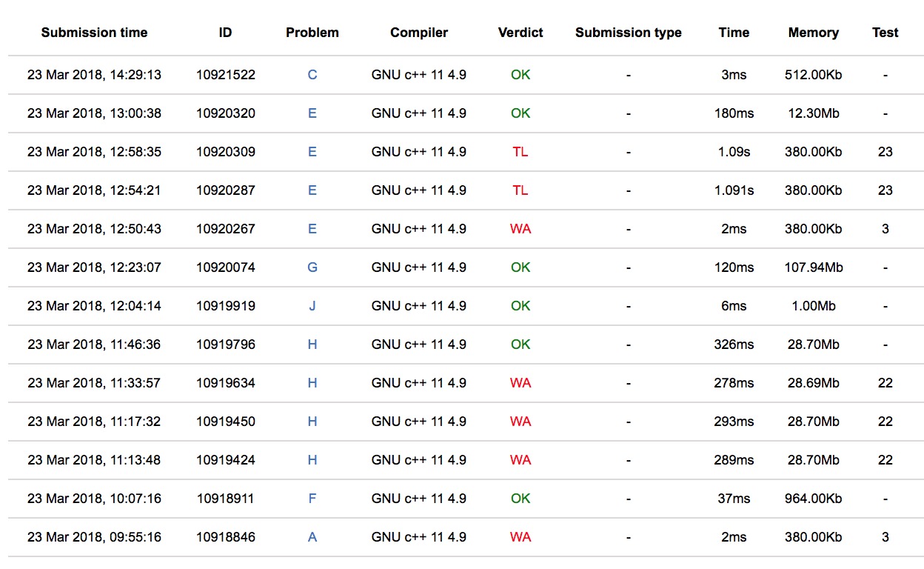Click the Submission type column header

(x=628, y=33)
